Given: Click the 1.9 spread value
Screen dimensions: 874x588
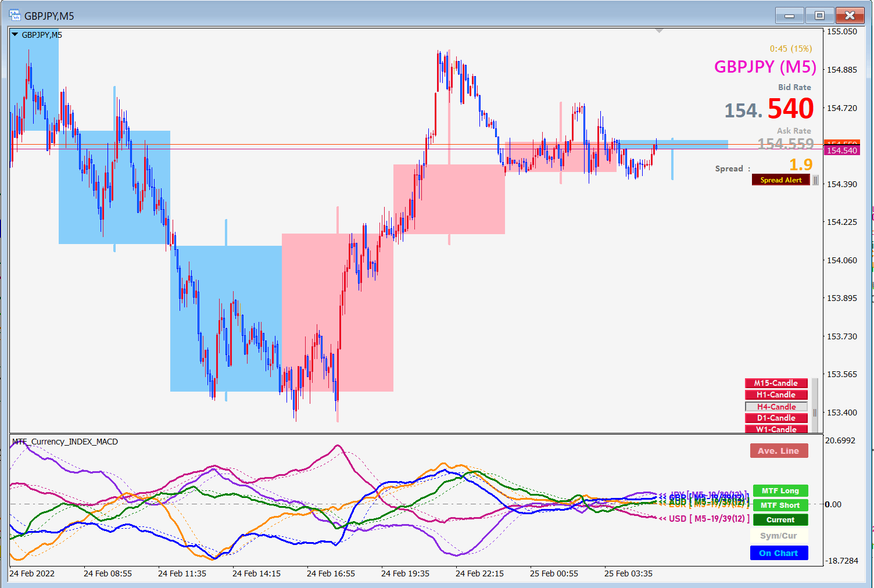Looking at the screenshot, I should (801, 165).
